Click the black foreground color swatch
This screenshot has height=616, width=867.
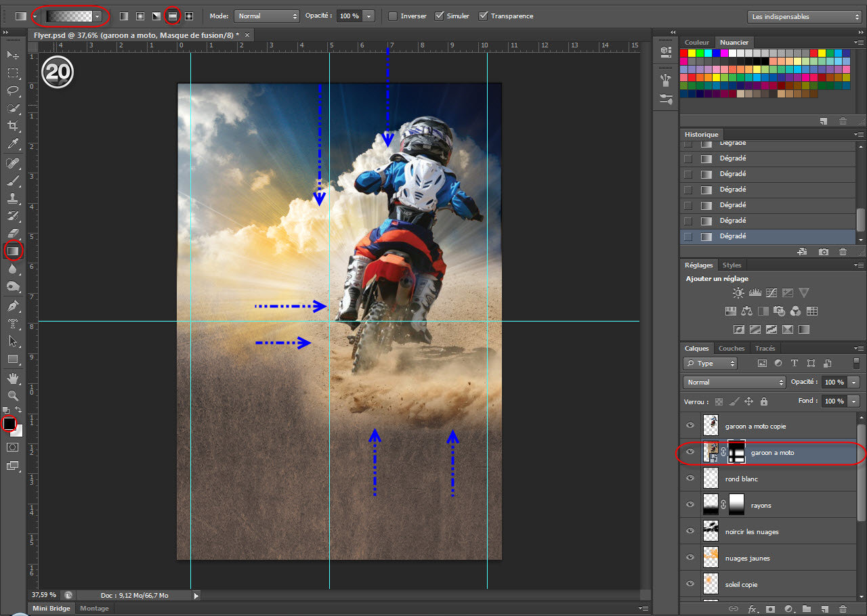tap(9, 424)
